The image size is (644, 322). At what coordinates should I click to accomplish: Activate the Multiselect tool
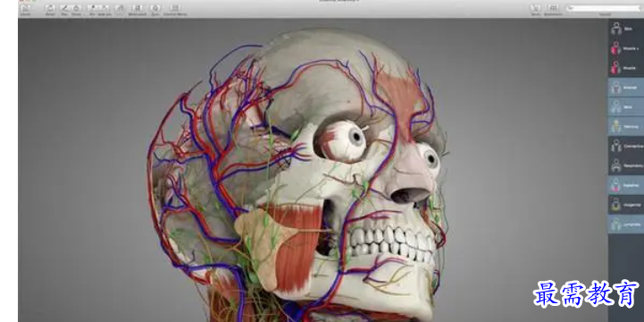click(x=138, y=9)
